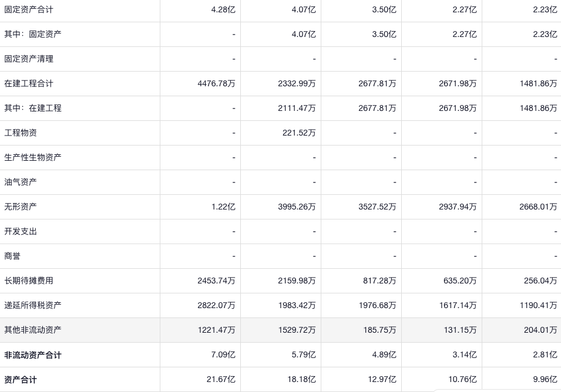The height and width of the screenshot is (392, 561).
Task: Click the 递延所得税资产 row label
Action: point(33,305)
